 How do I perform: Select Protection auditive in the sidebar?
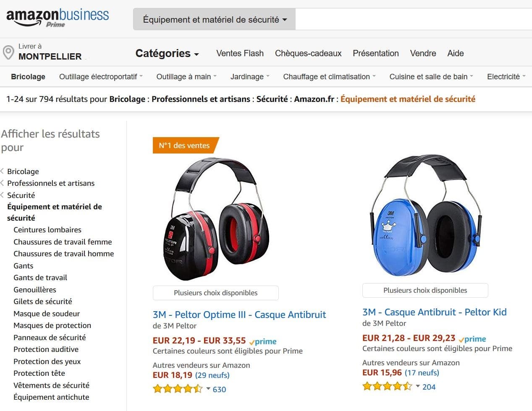46,349
